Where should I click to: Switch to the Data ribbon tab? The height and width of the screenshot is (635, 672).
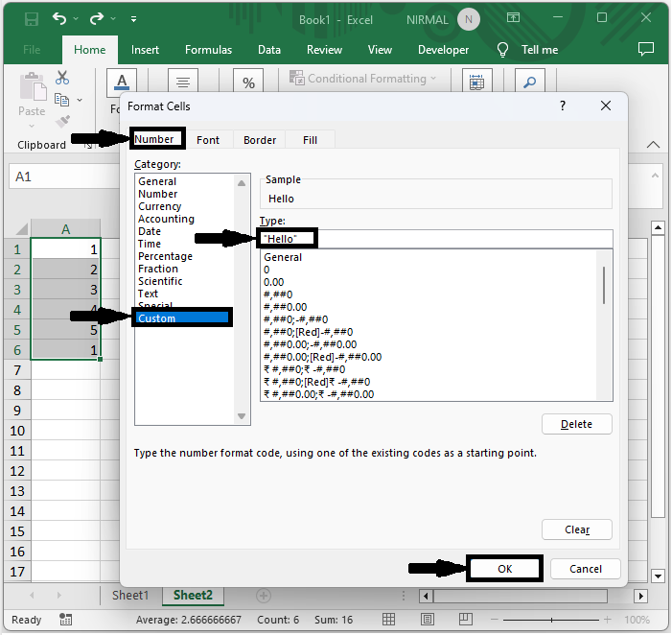[x=269, y=50]
